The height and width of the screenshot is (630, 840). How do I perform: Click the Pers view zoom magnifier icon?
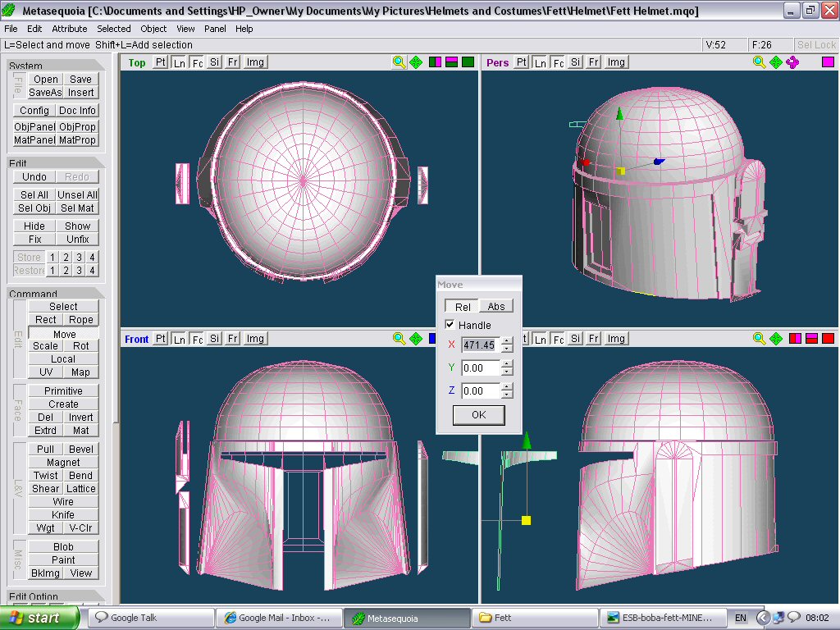pyautogui.click(x=759, y=62)
